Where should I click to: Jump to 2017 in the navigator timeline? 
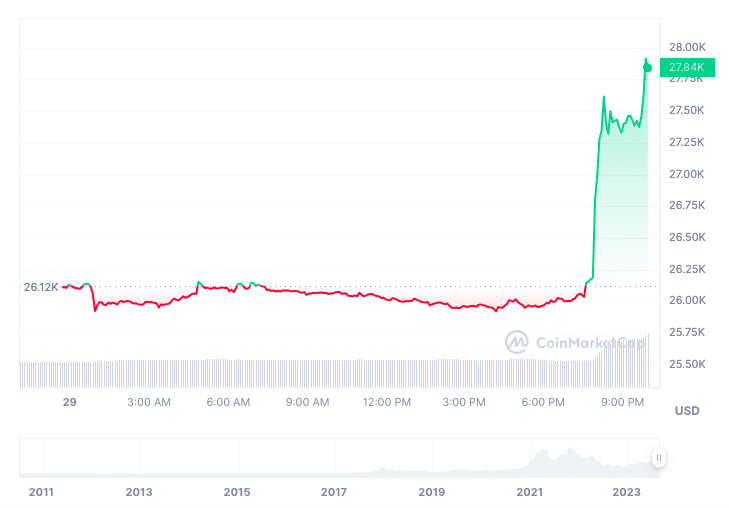point(334,492)
